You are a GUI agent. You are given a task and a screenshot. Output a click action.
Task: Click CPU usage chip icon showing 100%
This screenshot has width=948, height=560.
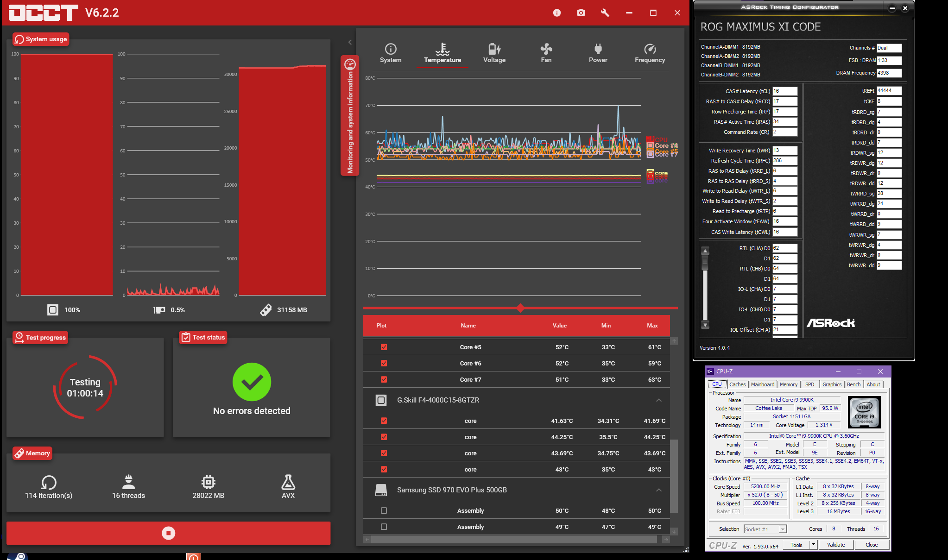click(53, 310)
